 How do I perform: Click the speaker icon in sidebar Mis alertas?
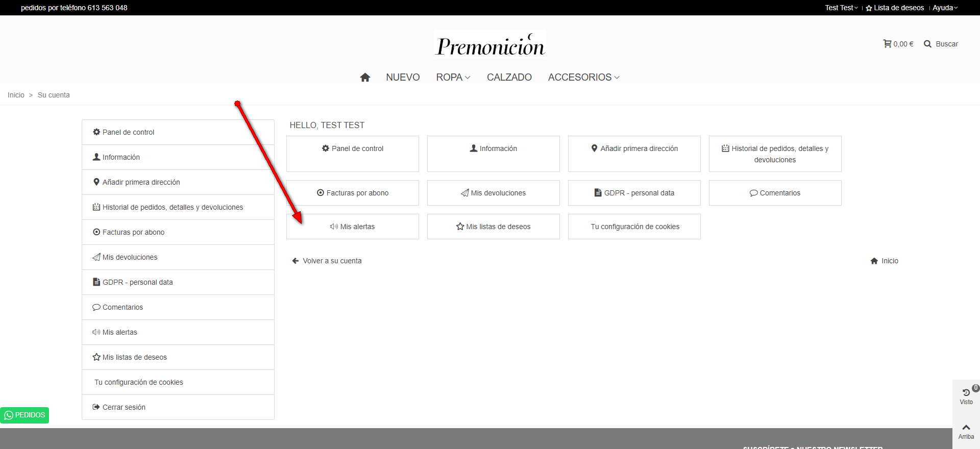pyautogui.click(x=96, y=332)
